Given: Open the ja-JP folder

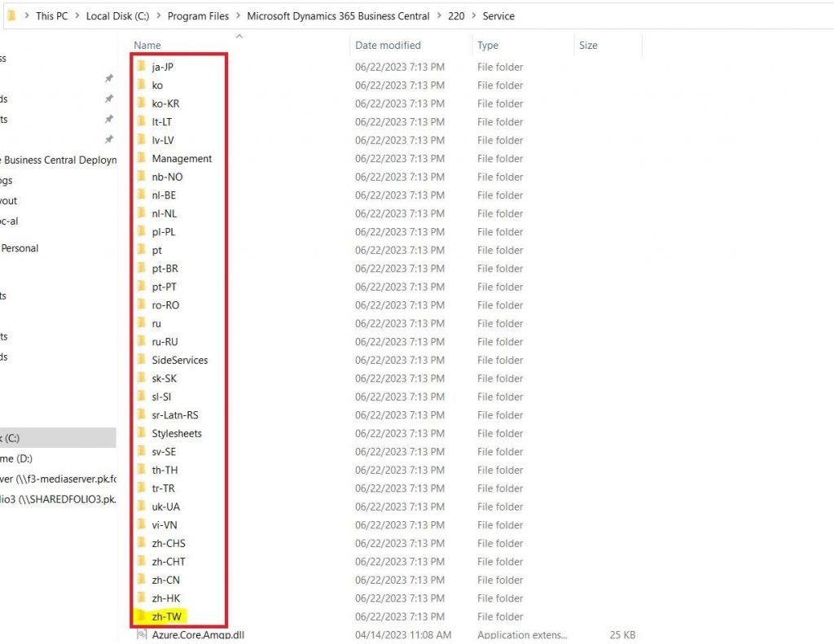Looking at the screenshot, I should (167, 67).
